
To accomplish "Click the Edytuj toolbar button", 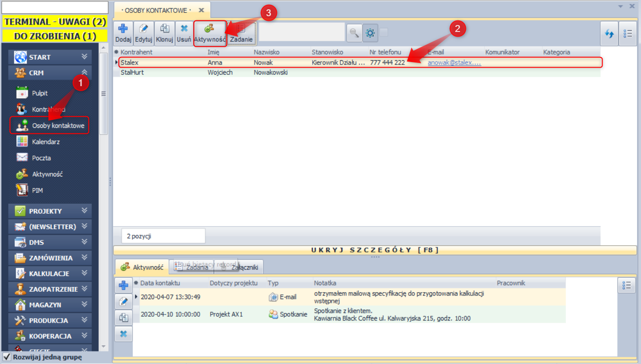I will pyautogui.click(x=144, y=33).
